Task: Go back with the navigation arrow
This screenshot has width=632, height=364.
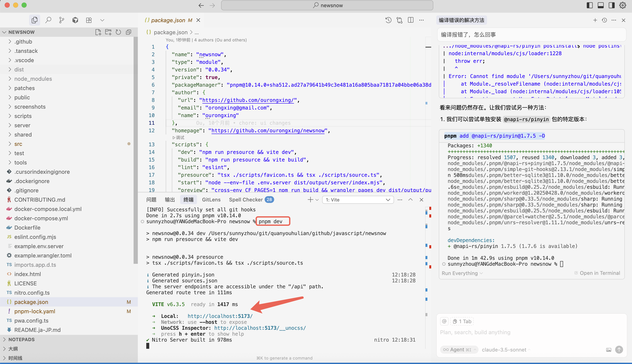Action: pyautogui.click(x=201, y=5)
